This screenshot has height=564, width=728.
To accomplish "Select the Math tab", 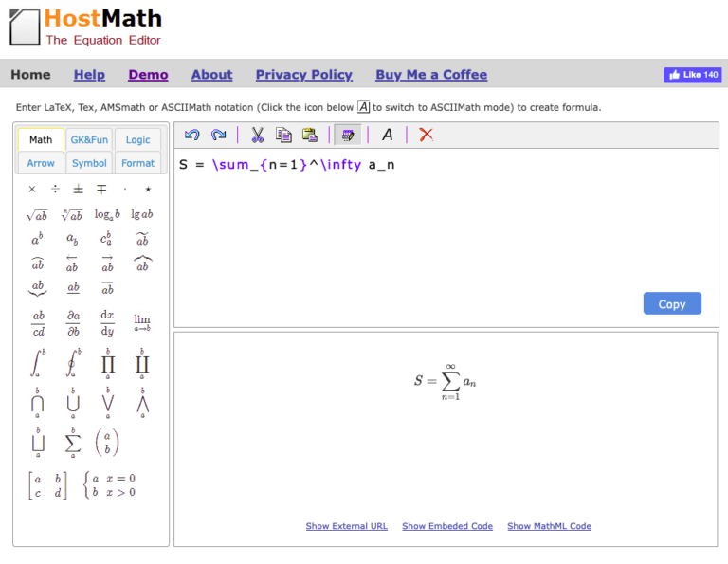I will coord(41,139).
